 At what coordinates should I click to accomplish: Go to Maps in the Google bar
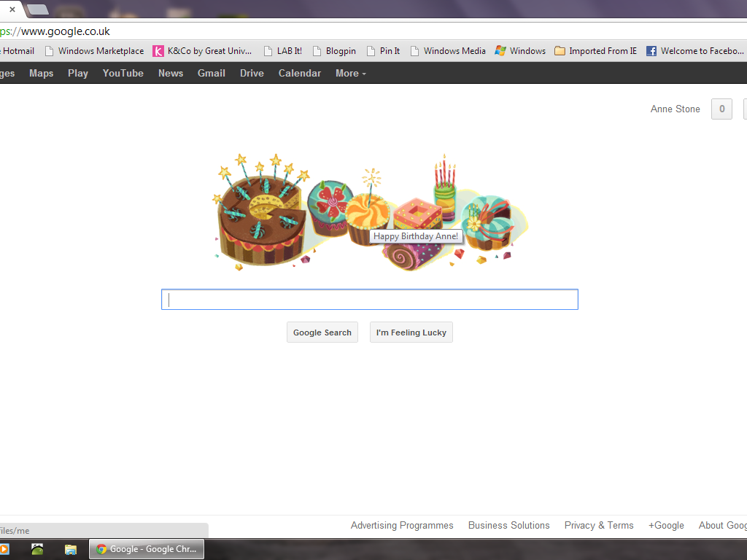(42, 74)
